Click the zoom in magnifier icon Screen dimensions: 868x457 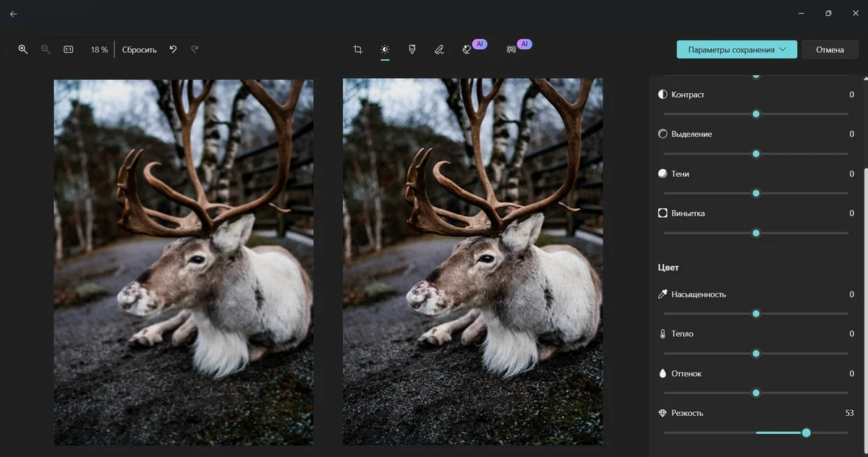pos(23,49)
